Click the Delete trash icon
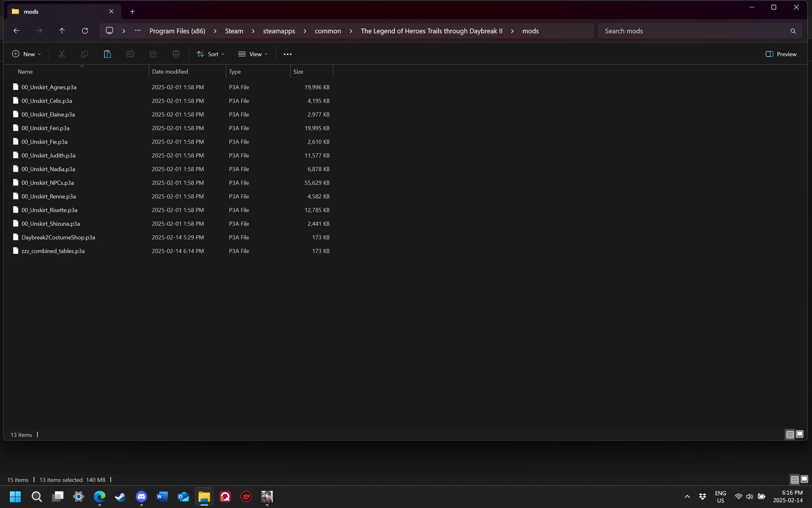812x508 pixels. [x=176, y=54]
